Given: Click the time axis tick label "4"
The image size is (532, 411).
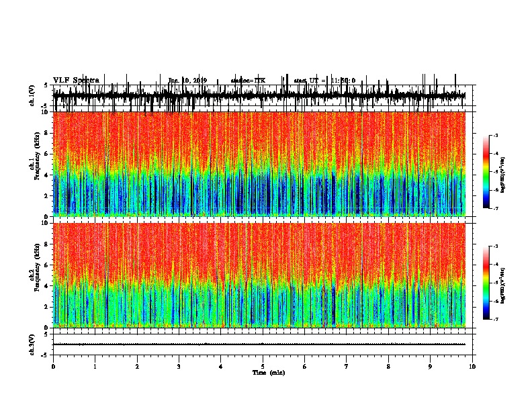Looking at the screenshot, I should (221, 367).
